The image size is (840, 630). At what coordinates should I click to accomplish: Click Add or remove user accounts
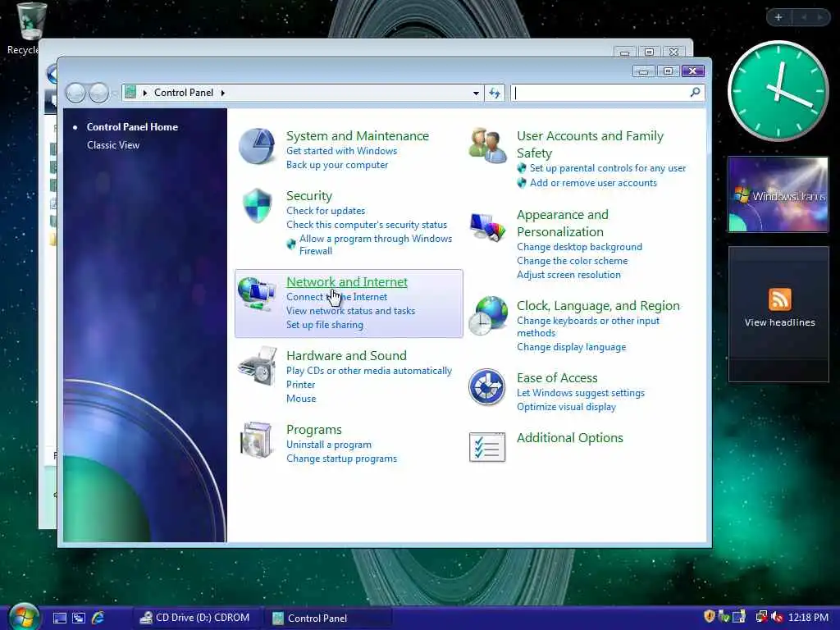click(593, 183)
